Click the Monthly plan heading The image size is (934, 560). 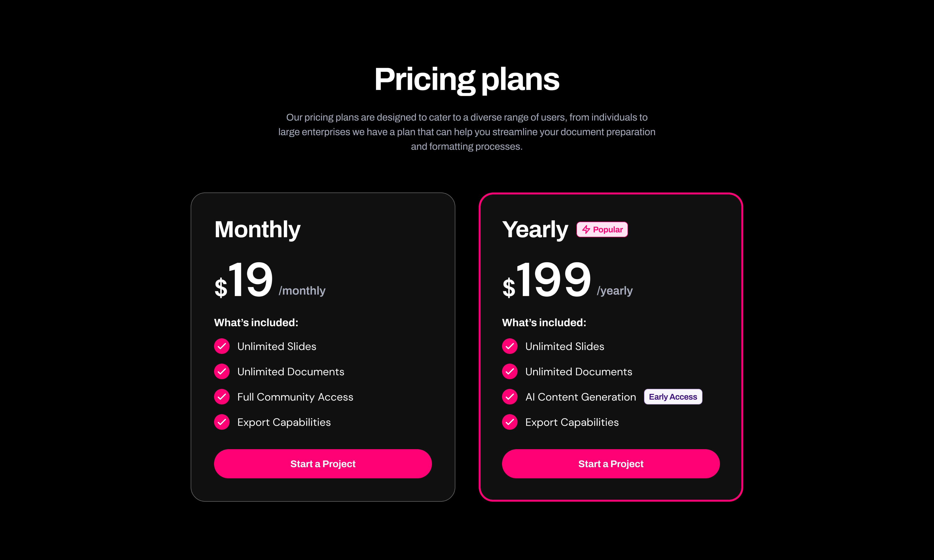pos(258,229)
